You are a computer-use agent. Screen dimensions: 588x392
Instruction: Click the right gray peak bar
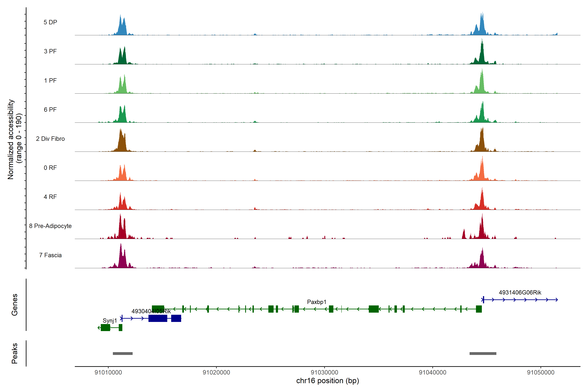pos(483,353)
